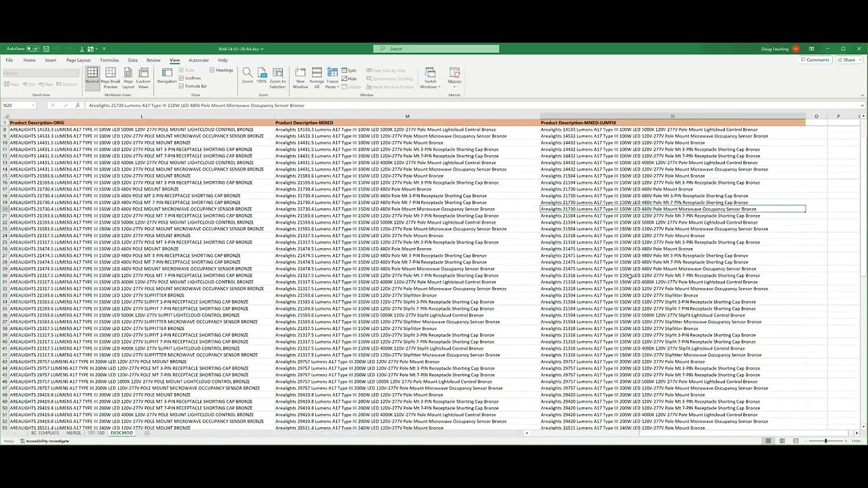Switch to the Review tab
868x488 pixels.
click(x=153, y=60)
